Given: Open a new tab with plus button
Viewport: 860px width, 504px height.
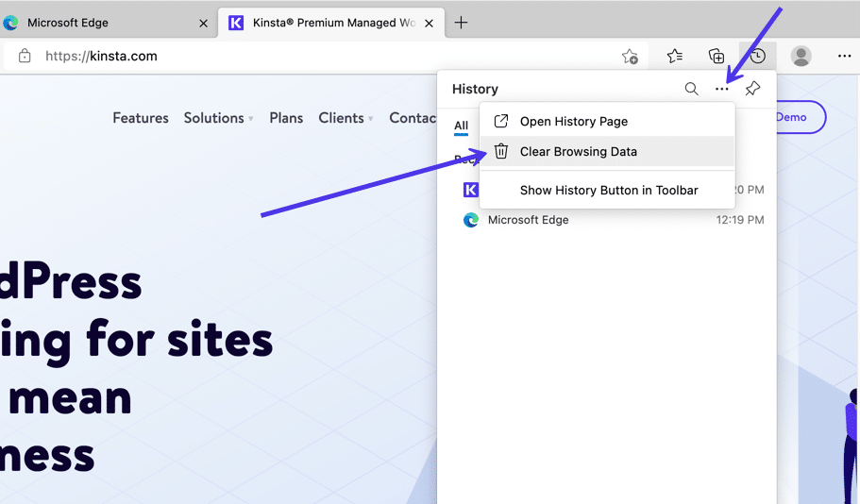Looking at the screenshot, I should pyautogui.click(x=461, y=23).
